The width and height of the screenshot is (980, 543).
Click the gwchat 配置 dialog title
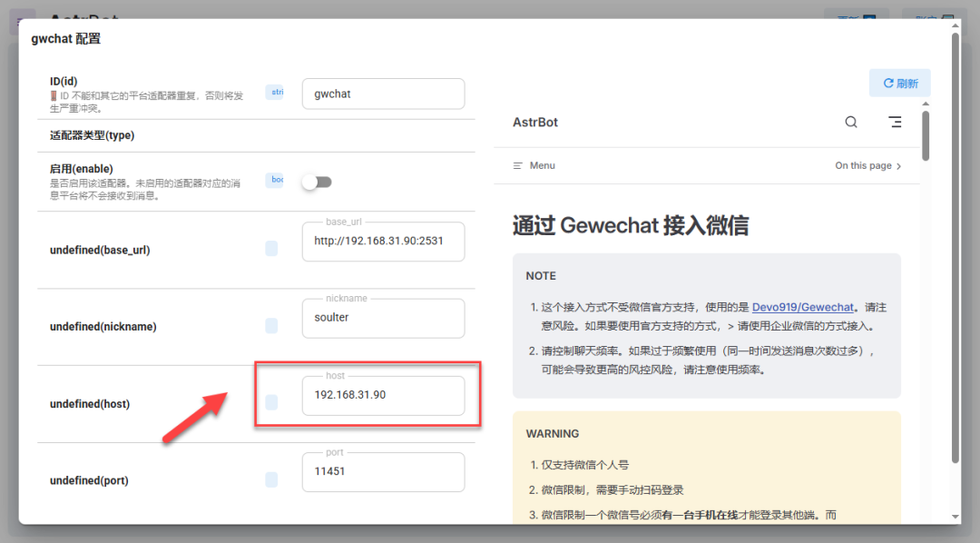coord(65,39)
